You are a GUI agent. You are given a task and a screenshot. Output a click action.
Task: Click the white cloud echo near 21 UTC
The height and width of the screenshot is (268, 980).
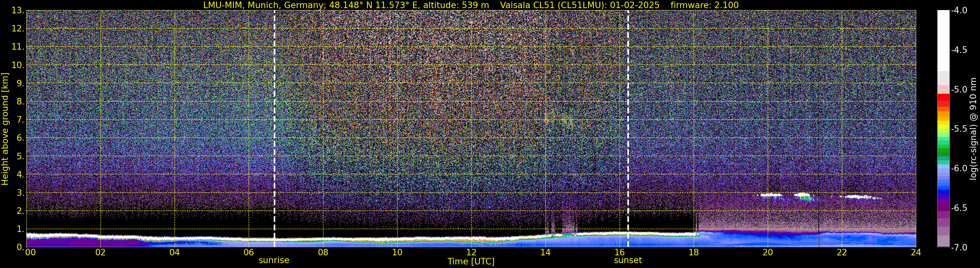[802, 195]
